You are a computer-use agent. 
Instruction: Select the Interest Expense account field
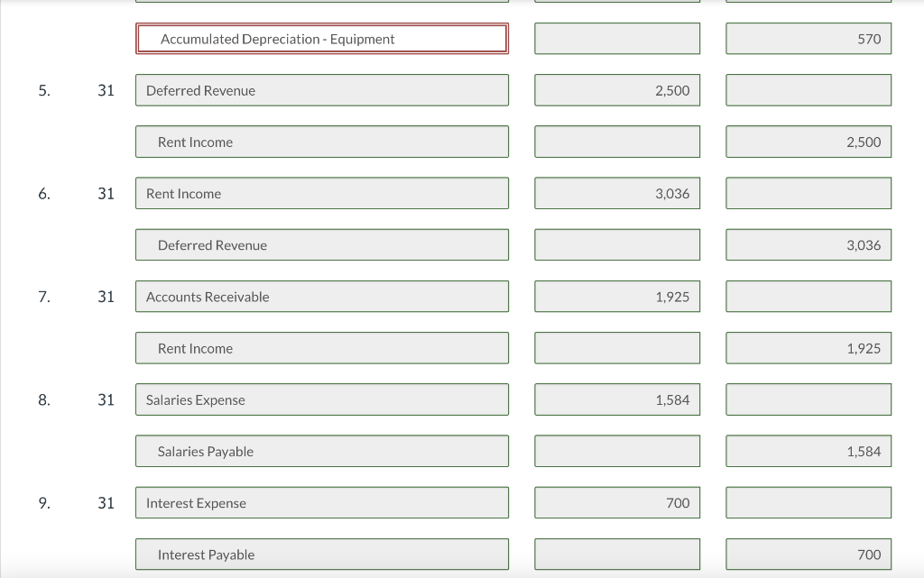321,502
